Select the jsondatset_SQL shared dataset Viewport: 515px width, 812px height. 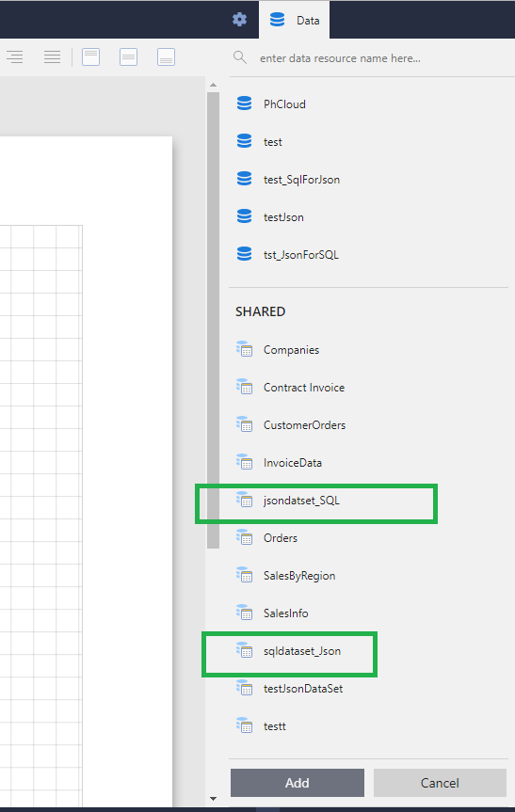click(x=301, y=501)
